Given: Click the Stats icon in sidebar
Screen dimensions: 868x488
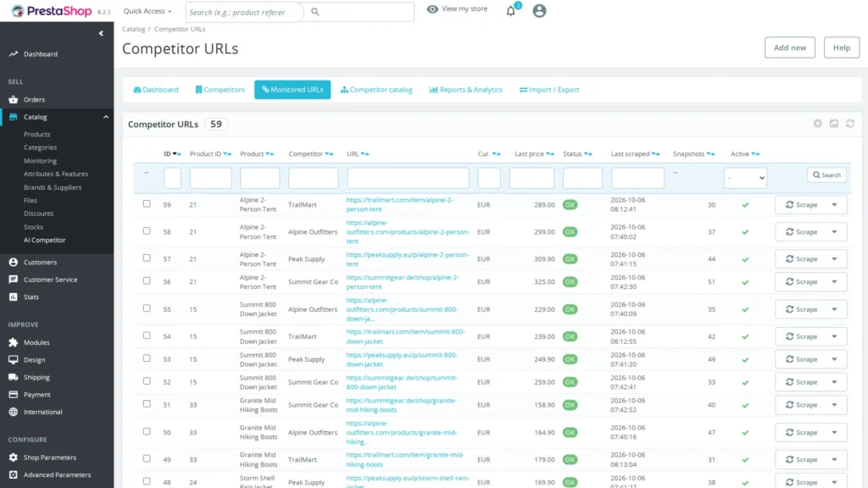Looking at the screenshot, I should coord(14,297).
